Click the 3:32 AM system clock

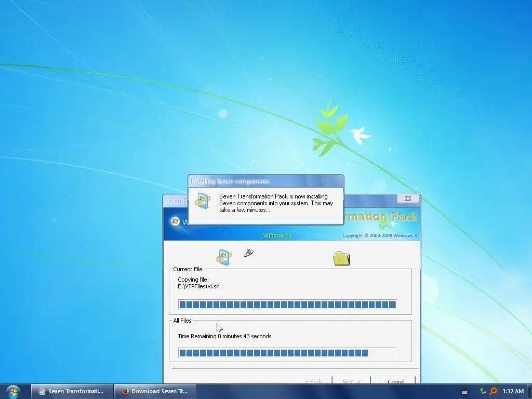click(513, 391)
